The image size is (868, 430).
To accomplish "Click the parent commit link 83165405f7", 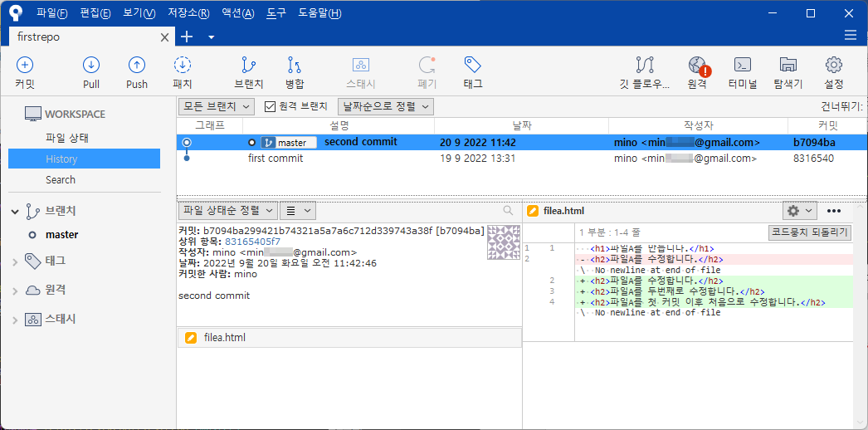I will (252, 242).
